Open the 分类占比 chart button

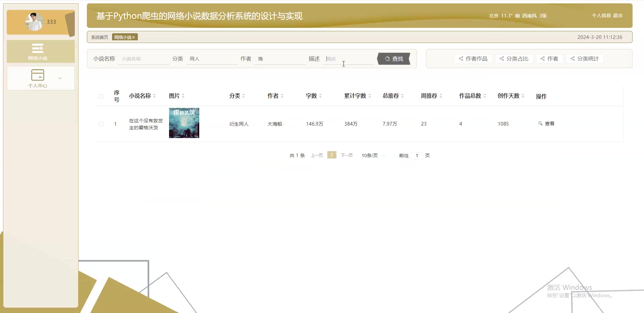pos(514,59)
